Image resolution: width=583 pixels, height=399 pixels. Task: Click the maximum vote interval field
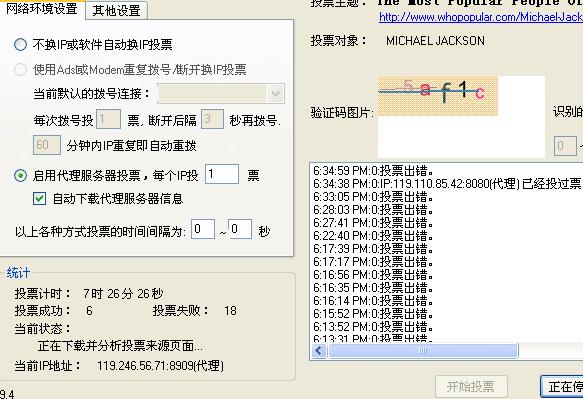[240, 229]
